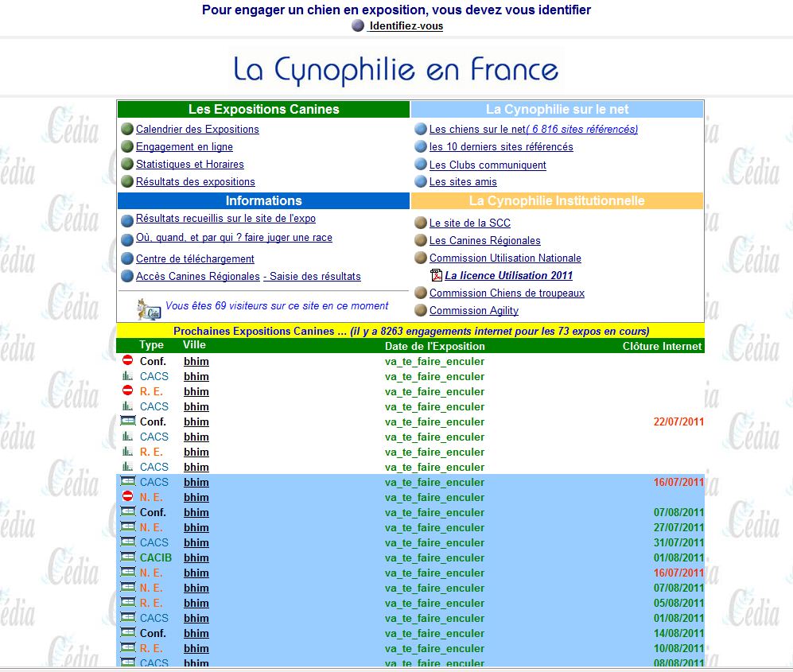Click the Clôture Internet column header

point(662,346)
